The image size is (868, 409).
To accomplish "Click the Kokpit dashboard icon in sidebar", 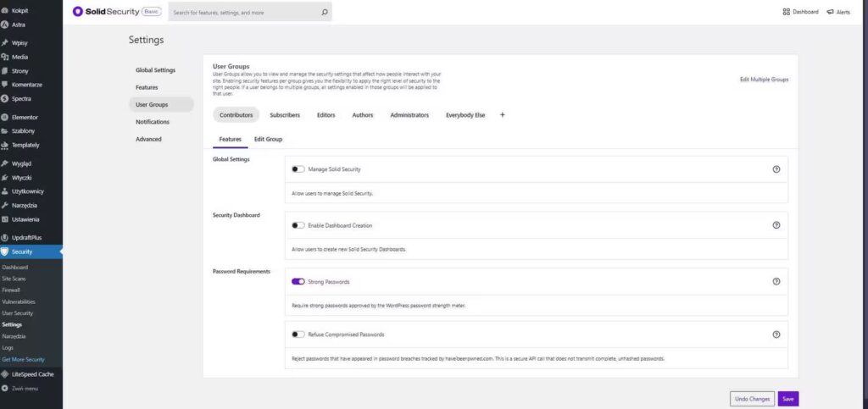I will (4, 10).
